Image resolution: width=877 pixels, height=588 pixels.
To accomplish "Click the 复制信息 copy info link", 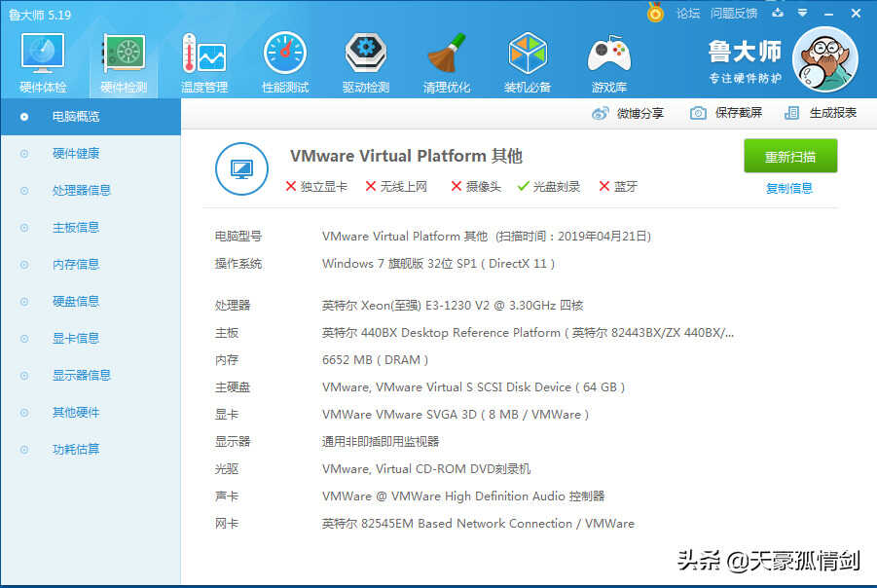I will pyautogui.click(x=789, y=189).
